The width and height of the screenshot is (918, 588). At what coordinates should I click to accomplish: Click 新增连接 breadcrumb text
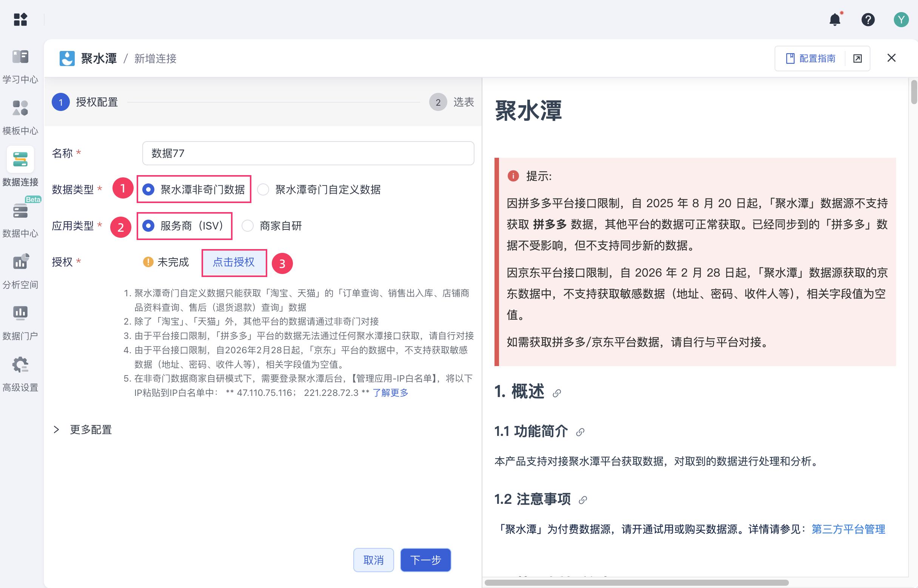pyautogui.click(x=156, y=59)
